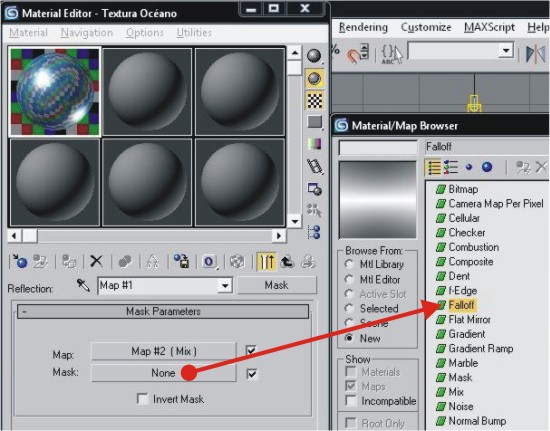Click the Get Material icon

coord(20,261)
